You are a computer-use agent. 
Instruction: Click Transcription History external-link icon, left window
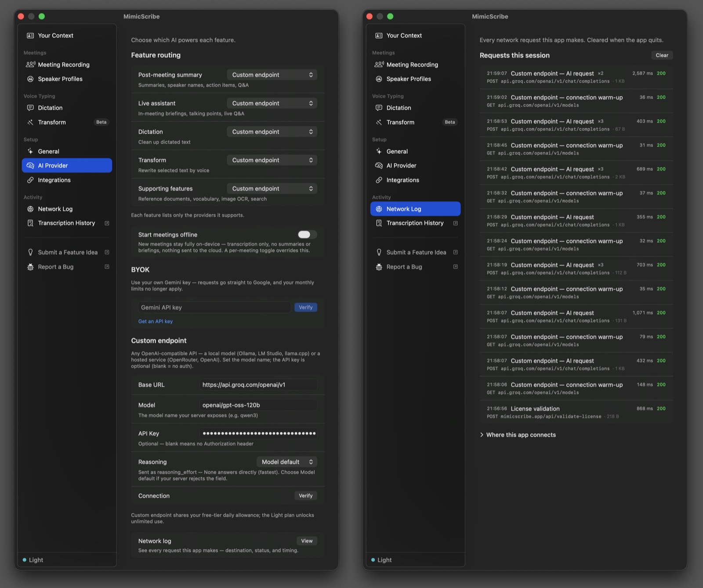click(107, 223)
